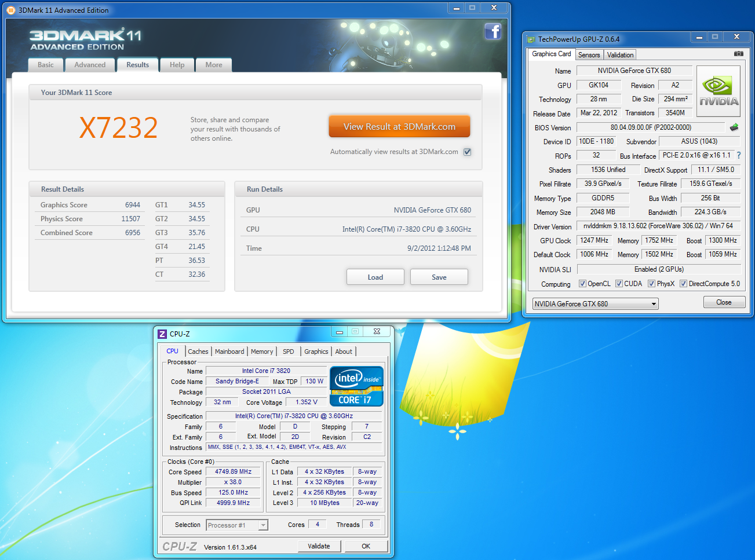755x560 pixels.
Task: Click the Driver Version field in GPU-Z
Action: [x=658, y=226]
